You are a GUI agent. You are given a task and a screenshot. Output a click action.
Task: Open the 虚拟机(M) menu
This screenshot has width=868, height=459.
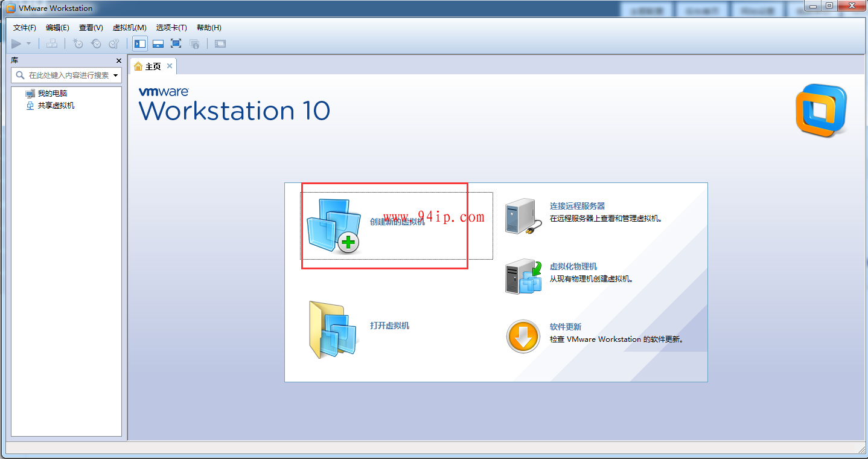click(129, 28)
